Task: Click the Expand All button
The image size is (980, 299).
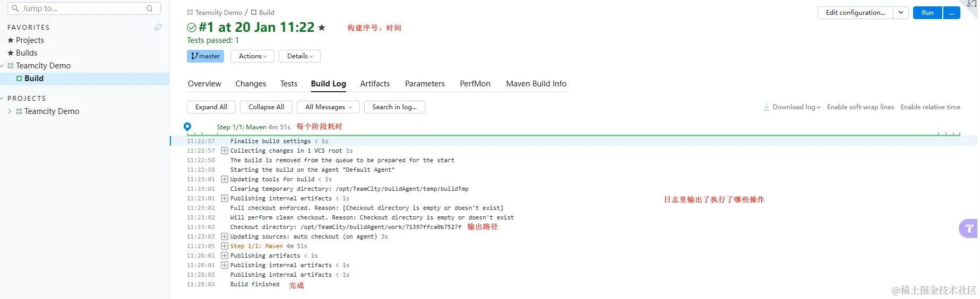Action: (211, 107)
